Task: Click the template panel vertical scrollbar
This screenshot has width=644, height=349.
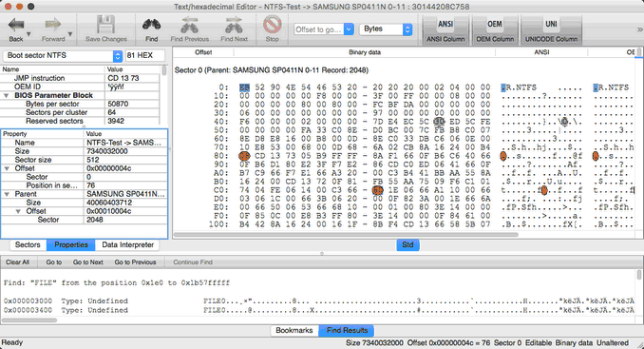Action: (x=164, y=70)
